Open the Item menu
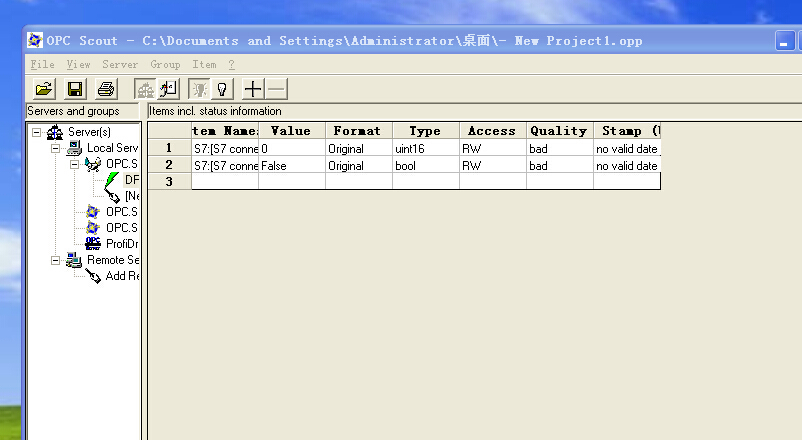Viewport: 802px width, 440px height. (x=204, y=64)
